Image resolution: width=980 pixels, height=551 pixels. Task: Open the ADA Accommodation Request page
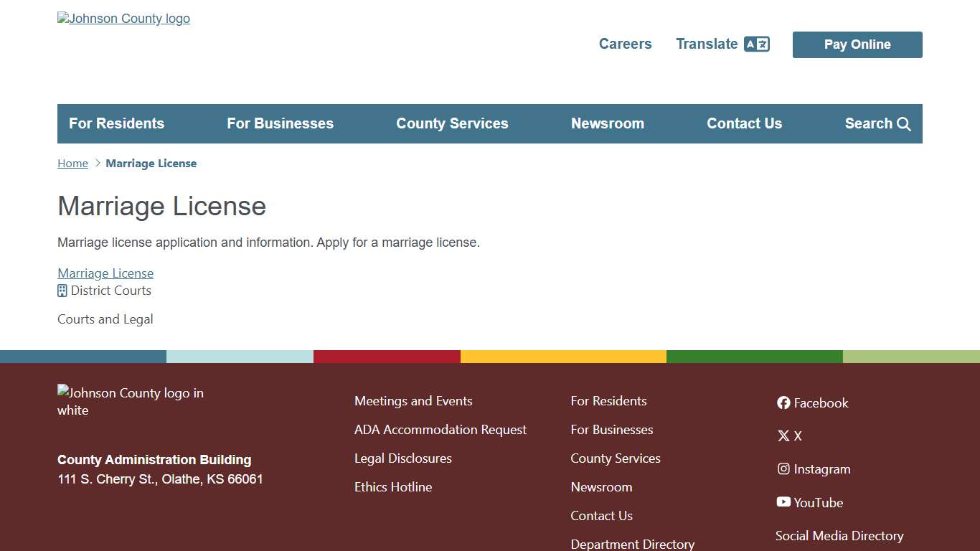click(440, 429)
